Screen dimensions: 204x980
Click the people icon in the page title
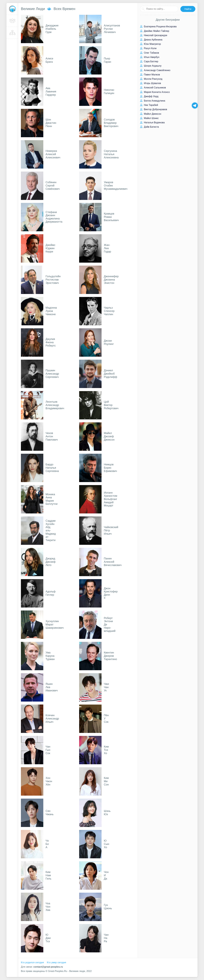point(49,9)
